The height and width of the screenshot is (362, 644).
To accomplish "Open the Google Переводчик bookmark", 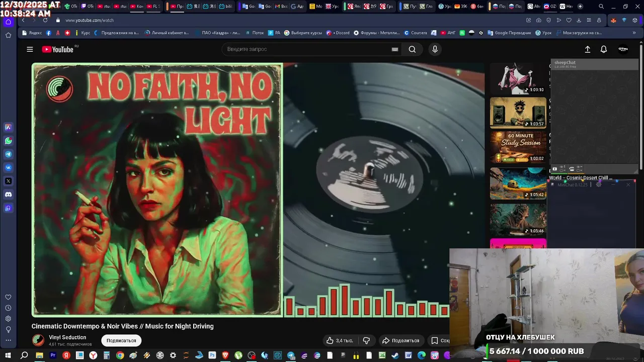I will coord(509,33).
